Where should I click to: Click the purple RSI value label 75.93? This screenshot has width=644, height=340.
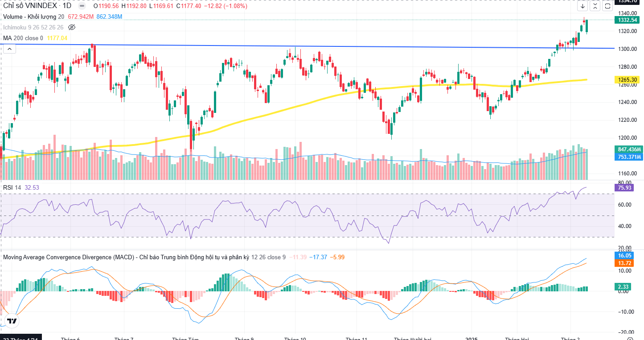tap(623, 188)
